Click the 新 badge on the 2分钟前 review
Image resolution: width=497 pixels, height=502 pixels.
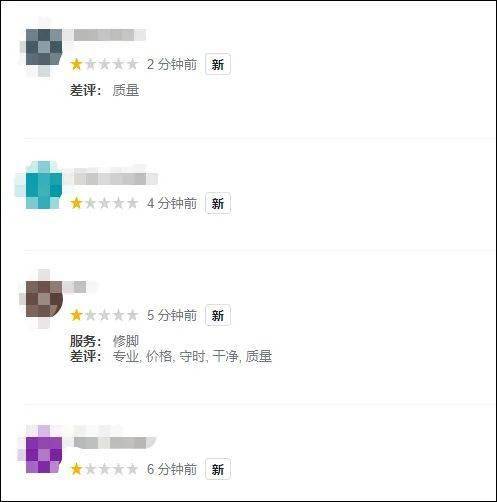click(x=218, y=64)
